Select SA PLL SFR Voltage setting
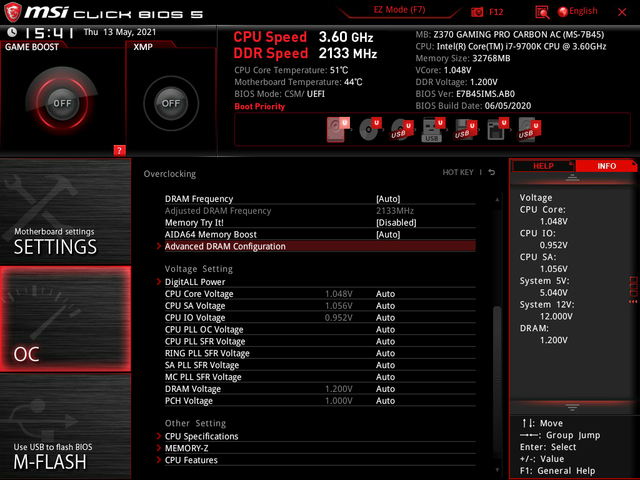 (x=320, y=364)
